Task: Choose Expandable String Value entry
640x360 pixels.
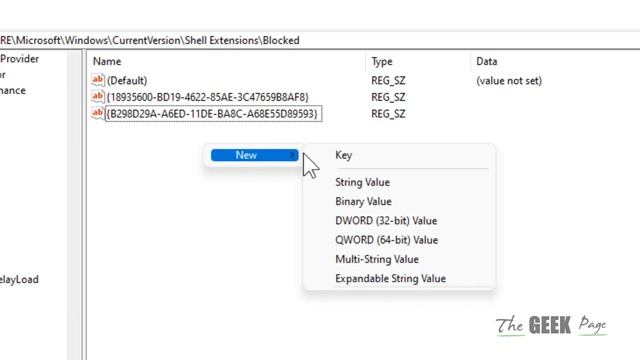Action: tap(391, 278)
